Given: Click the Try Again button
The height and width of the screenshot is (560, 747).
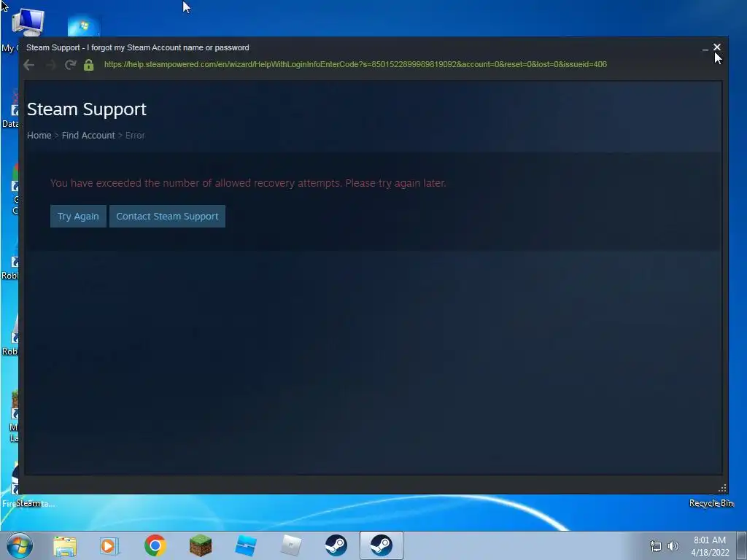Looking at the screenshot, I should (78, 216).
